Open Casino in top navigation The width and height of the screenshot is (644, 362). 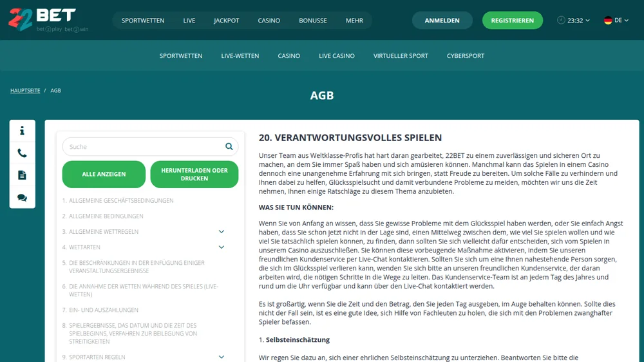269,20
